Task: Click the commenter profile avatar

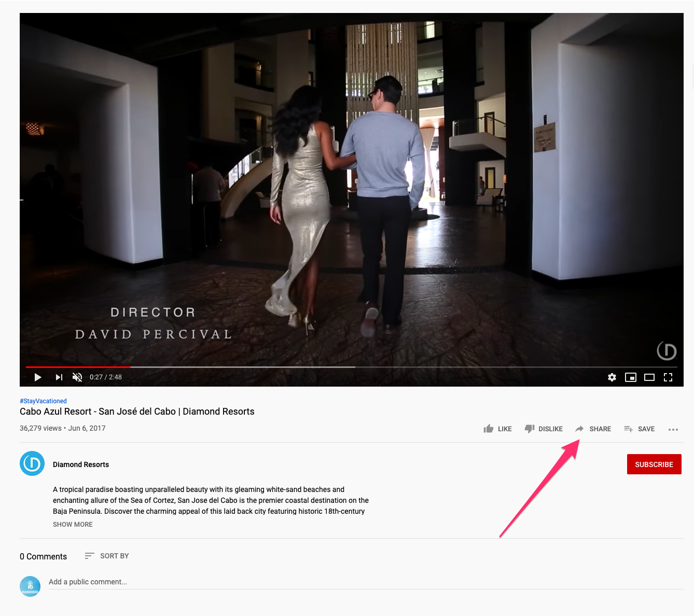Action: [x=30, y=586]
